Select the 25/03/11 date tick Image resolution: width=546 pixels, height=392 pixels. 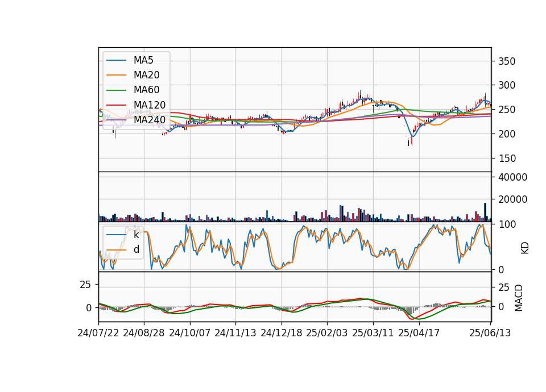[373, 333]
